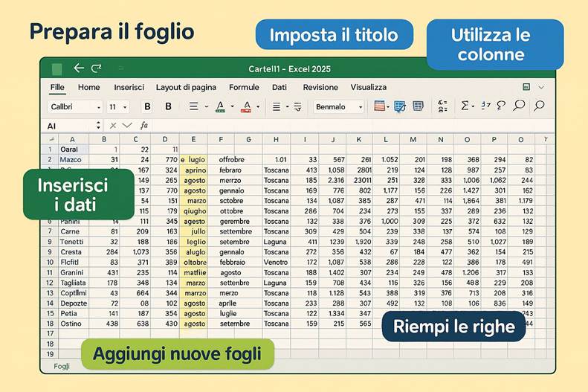
Task: Click the lasso-shaped icon in the ribbon
Action: pos(501,106)
